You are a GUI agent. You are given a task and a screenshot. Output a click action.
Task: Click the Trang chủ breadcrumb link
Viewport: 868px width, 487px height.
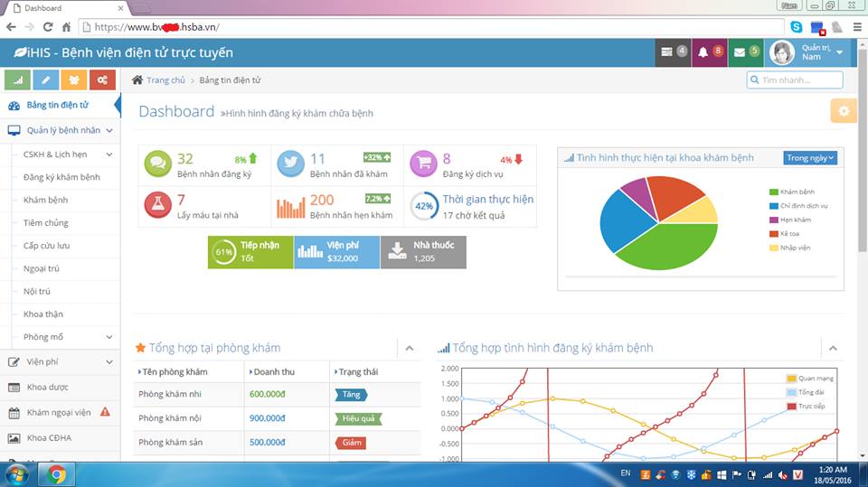click(x=165, y=80)
